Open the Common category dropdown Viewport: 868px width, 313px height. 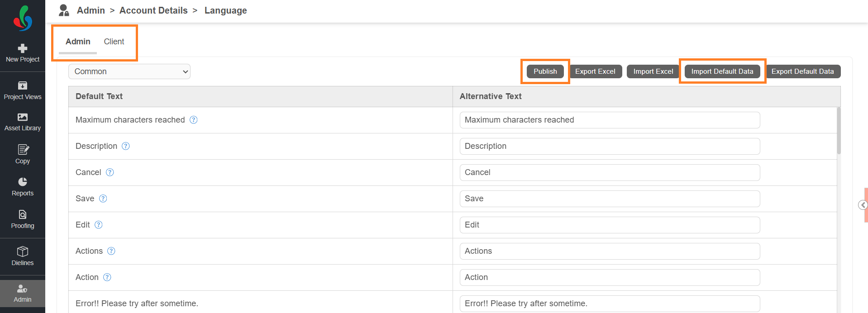(129, 71)
